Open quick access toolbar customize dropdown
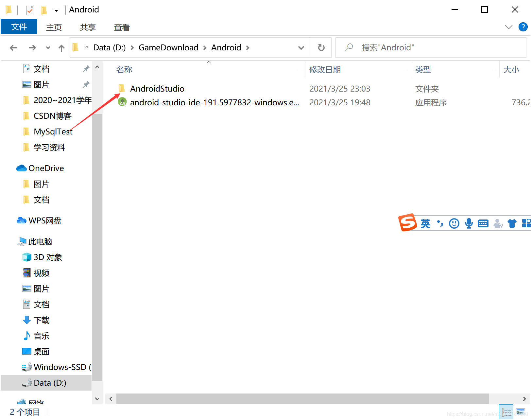Screen dimensions: 531x420 (56, 10)
